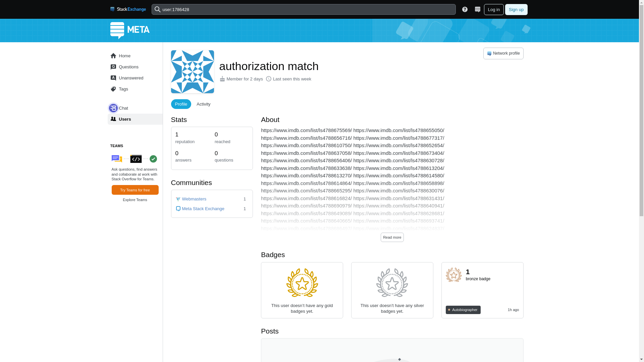The image size is (644, 362).
Task: Click the Users sidebar icon
Action: pyautogui.click(x=113, y=119)
